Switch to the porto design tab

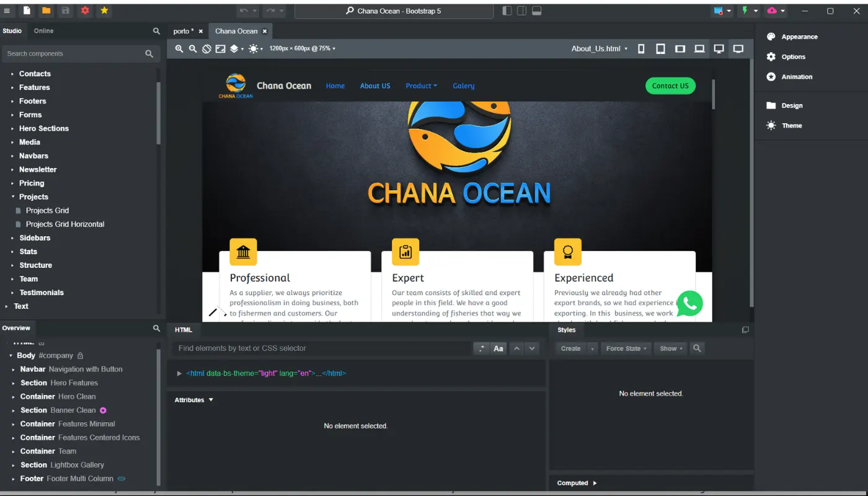click(183, 31)
